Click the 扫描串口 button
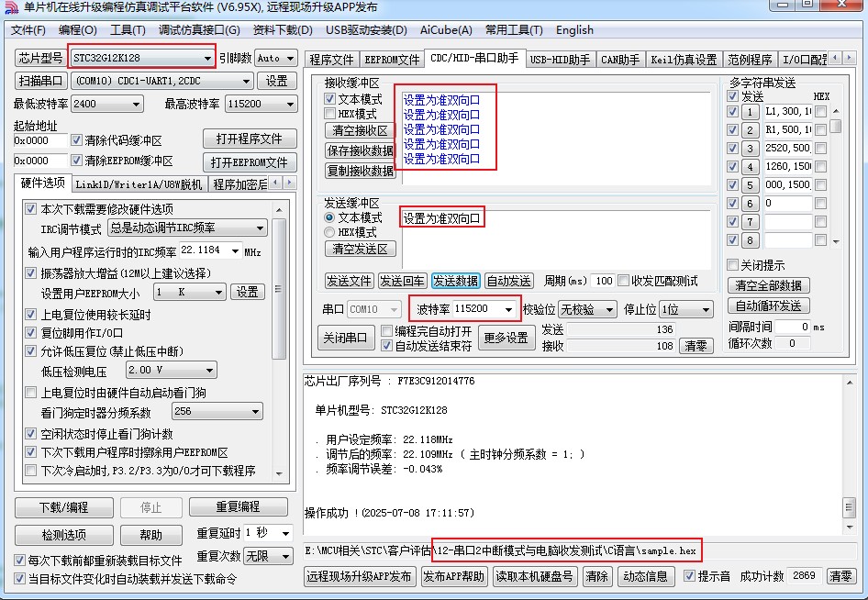Viewport: 868px width, 600px height. (41, 81)
